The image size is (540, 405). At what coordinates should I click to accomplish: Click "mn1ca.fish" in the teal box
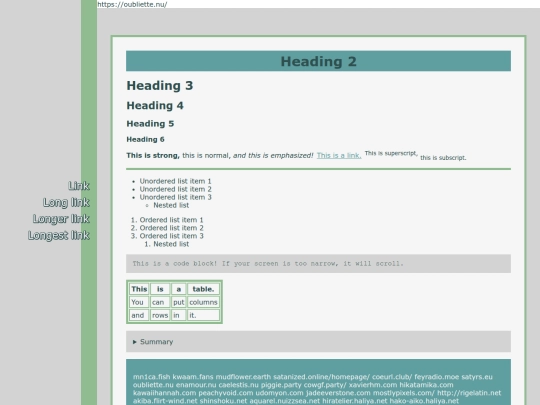coord(152,377)
